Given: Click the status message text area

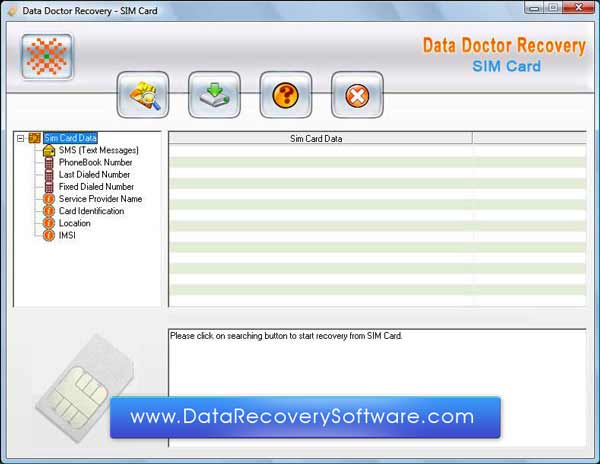Looking at the screenshot, I should (x=377, y=387).
